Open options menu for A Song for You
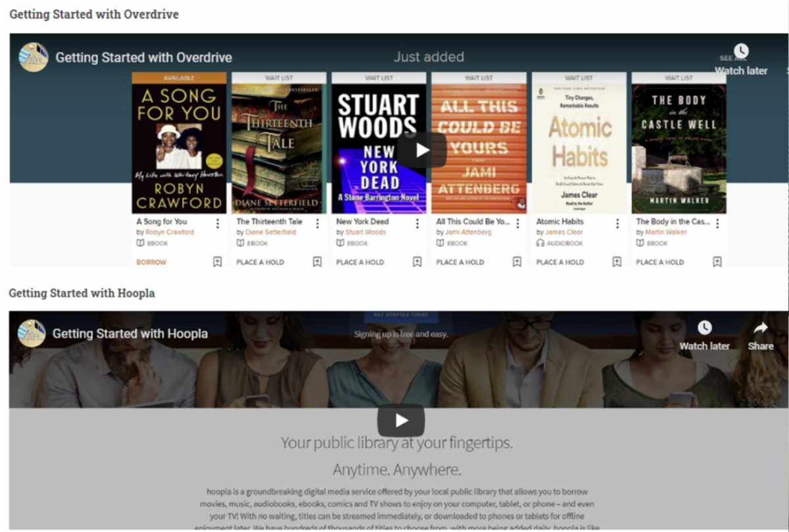The width and height of the screenshot is (789, 532). pyautogui.click(x=218, y=224)
